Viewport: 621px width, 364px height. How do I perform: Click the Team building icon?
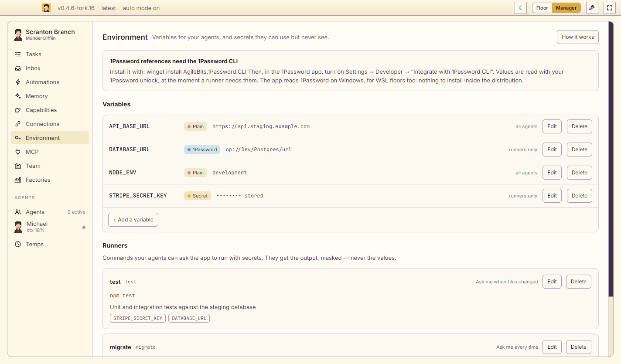pyautogui.click(x=18, y=166)
